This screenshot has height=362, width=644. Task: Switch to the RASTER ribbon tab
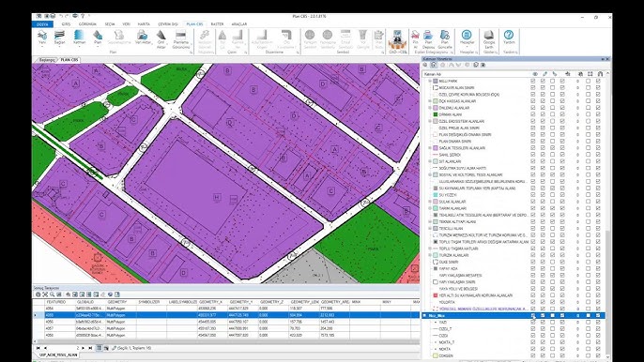[217, 24]
